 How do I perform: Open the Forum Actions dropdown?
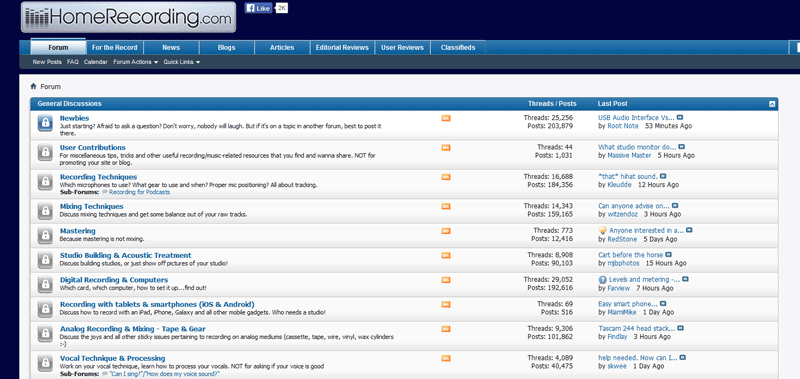point(136,62)
